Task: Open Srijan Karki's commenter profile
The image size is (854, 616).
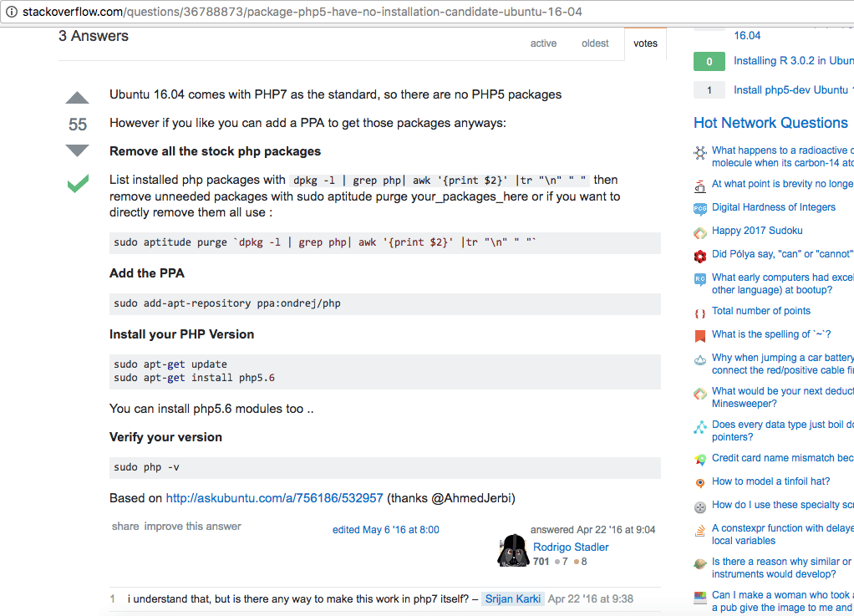Action: [512, 599]
